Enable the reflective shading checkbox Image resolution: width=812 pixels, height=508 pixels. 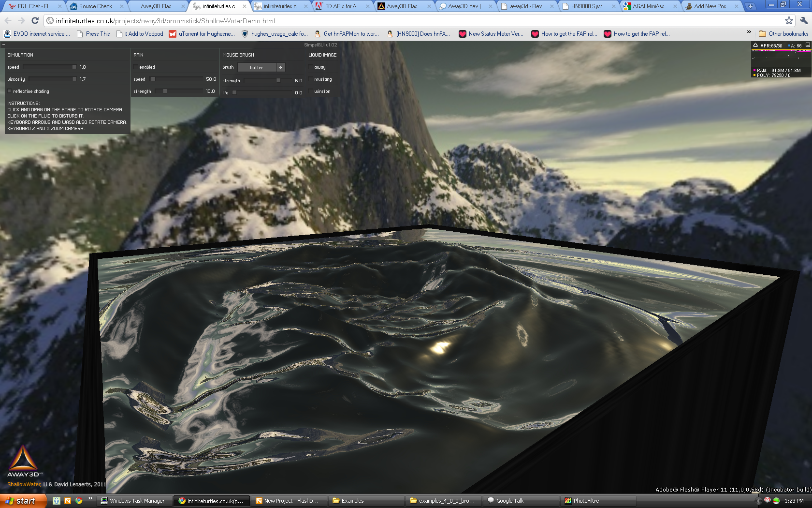[x=9, y=91]
